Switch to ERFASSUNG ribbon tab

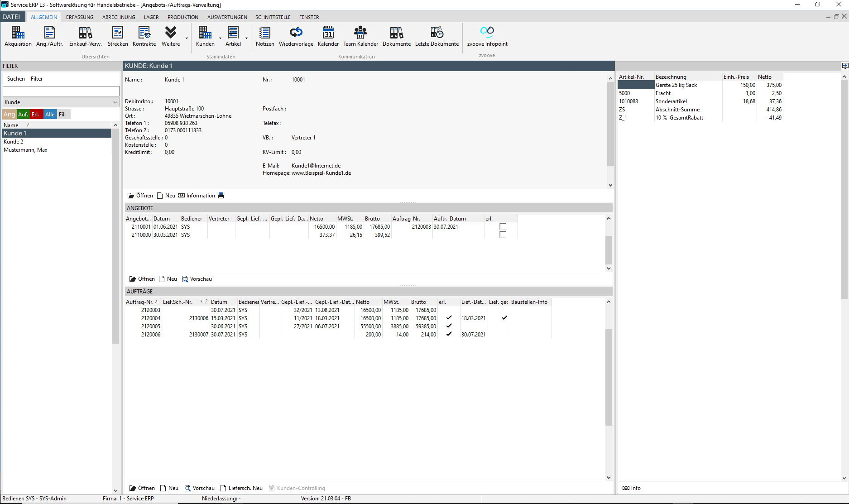tap(80, 17)
